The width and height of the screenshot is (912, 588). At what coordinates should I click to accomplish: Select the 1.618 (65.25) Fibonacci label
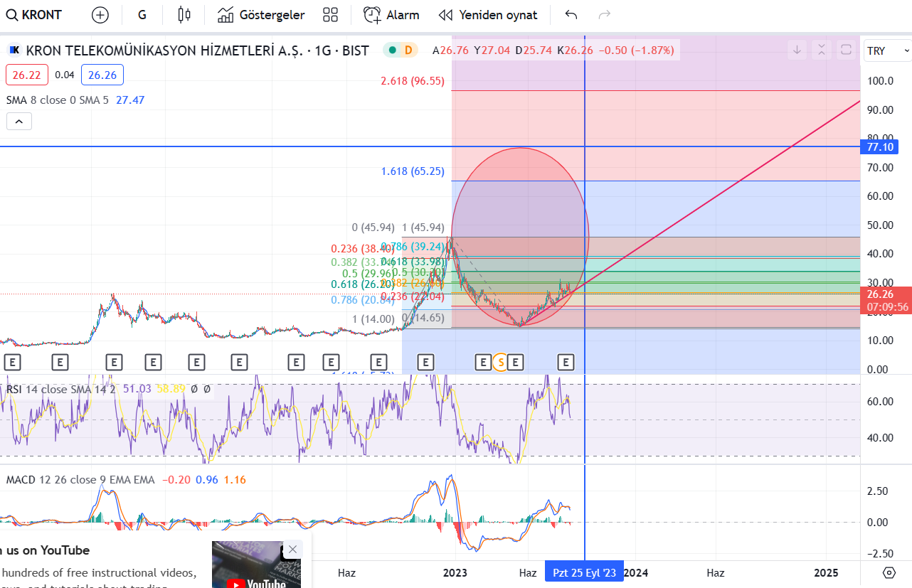pyautogui.click(x=413, y=171)
